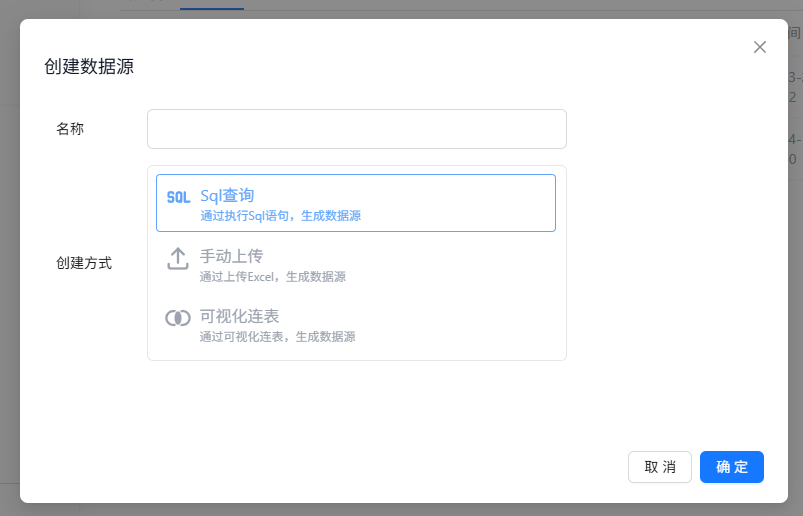The height and width of the screenshot is (516, 803).
Task: Confirm with the 确定 button
Action: [x=732, y=467]
